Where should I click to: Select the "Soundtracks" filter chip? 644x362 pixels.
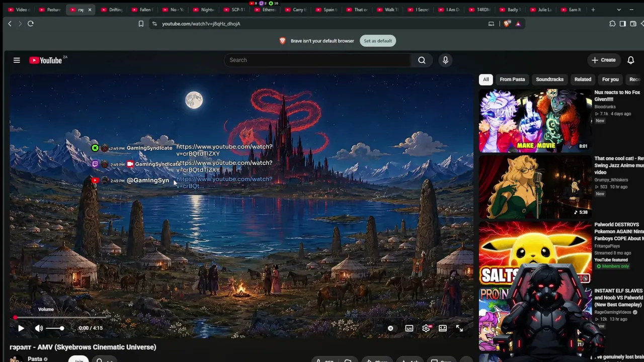(549, 79)
